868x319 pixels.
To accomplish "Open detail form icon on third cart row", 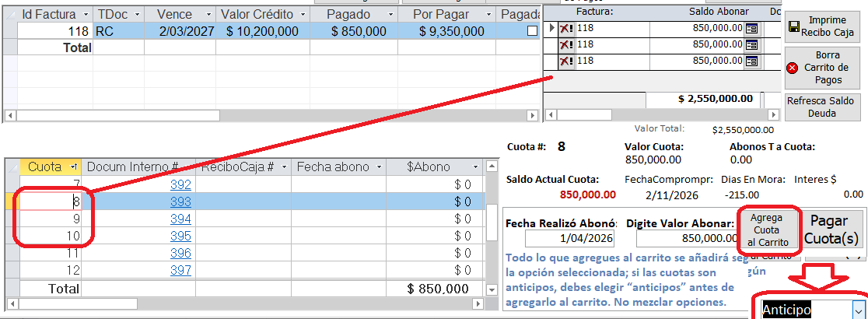I will tap(752, 61).
